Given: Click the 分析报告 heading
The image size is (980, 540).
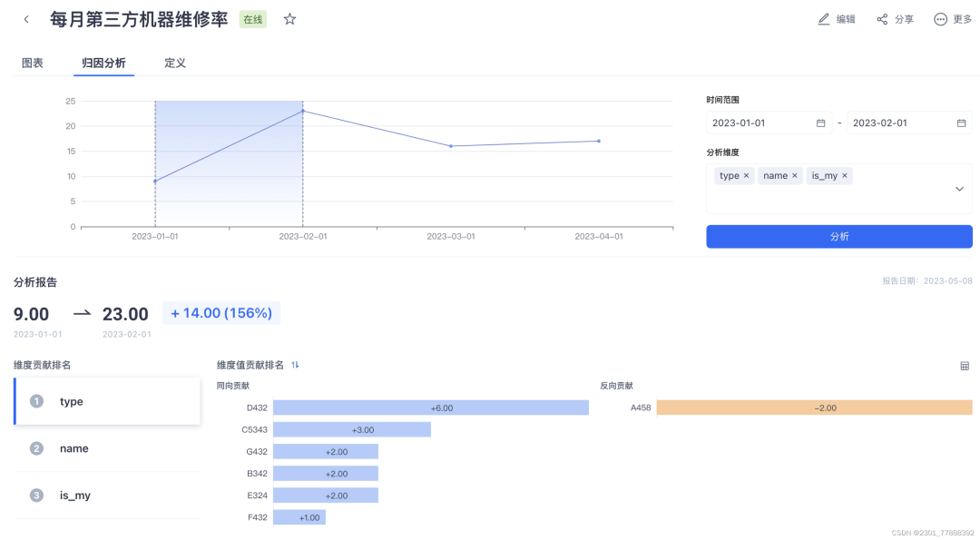Looking at the screenshot, I should [35, 282].
